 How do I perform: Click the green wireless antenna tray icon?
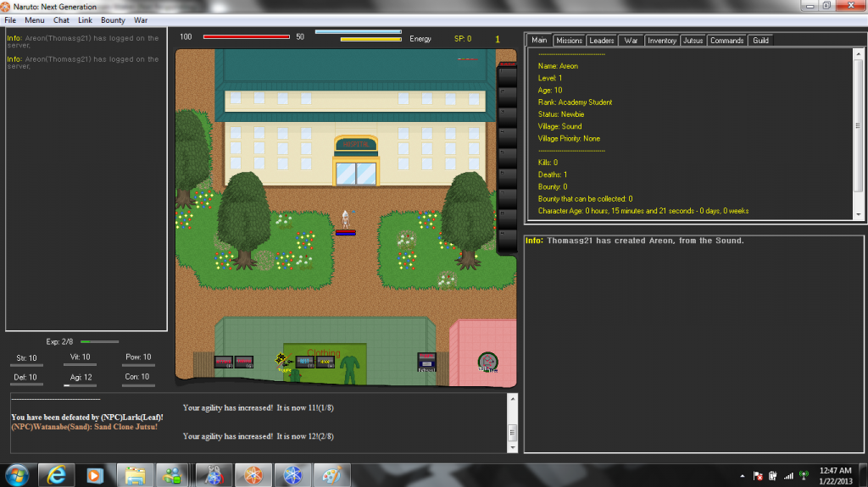pyautogui.click(x=804, y=476)
